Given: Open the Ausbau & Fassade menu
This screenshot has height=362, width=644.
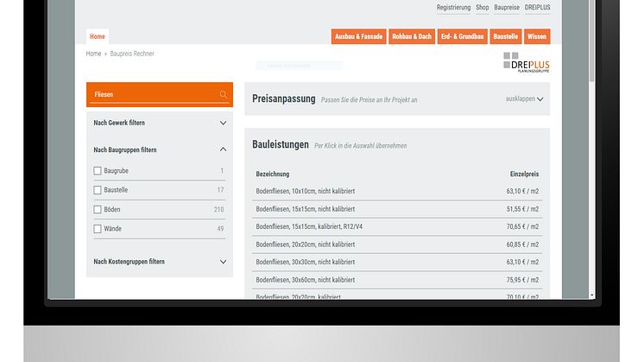Looking at the screenshot, I should pos(359,37).
